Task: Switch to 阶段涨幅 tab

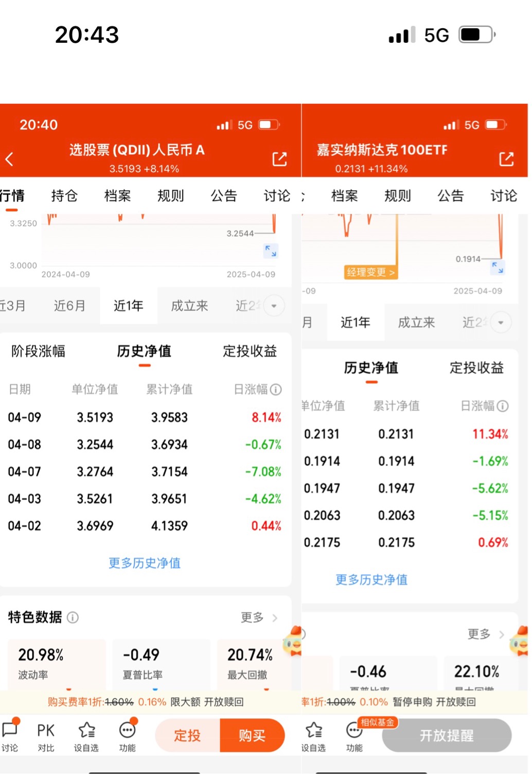Action: coord(38,351)
